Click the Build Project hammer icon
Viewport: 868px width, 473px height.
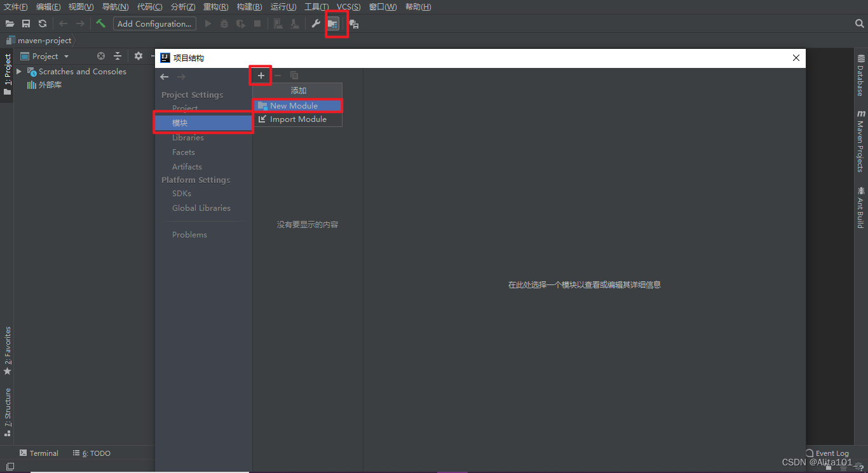click(x=100, y=23)
